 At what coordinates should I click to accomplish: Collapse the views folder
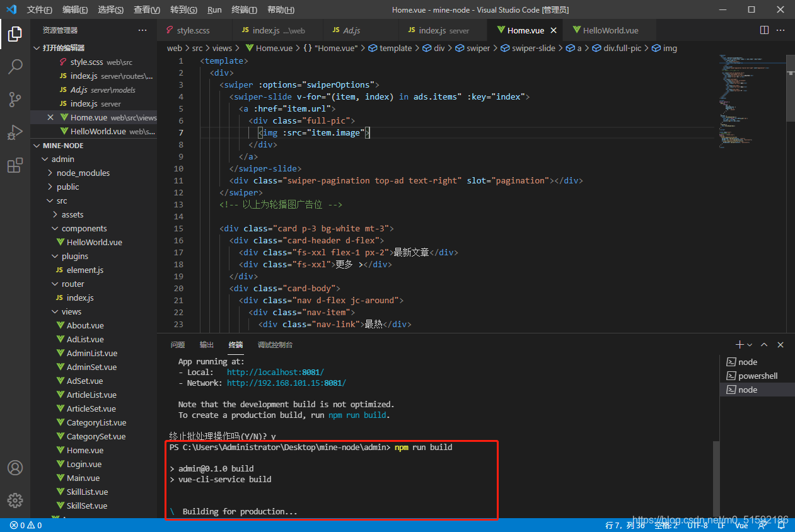coord(71,311)
